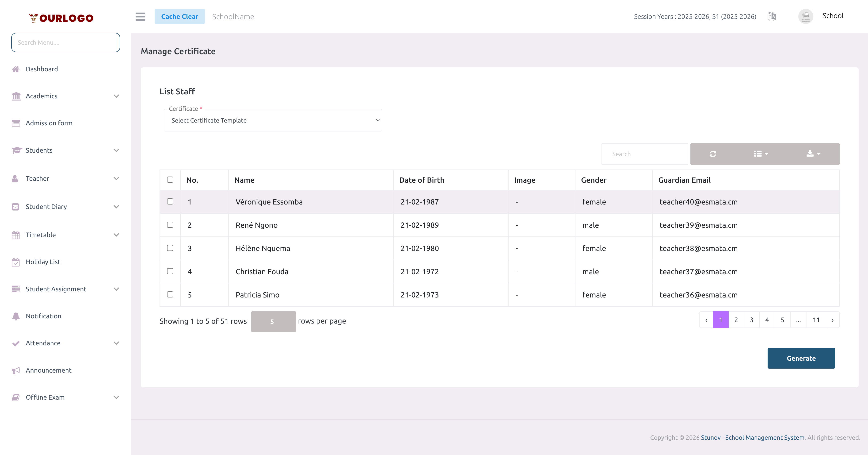Screen dimensions: 868x455
Task: Select the header checkbox to choose all staff
Action: [170, 179]
